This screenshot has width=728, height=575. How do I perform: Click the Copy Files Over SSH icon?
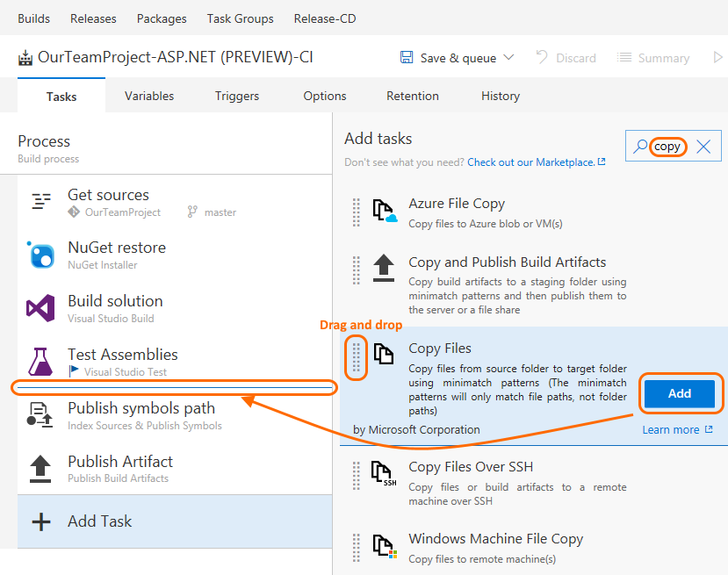(x=384, y=475)
